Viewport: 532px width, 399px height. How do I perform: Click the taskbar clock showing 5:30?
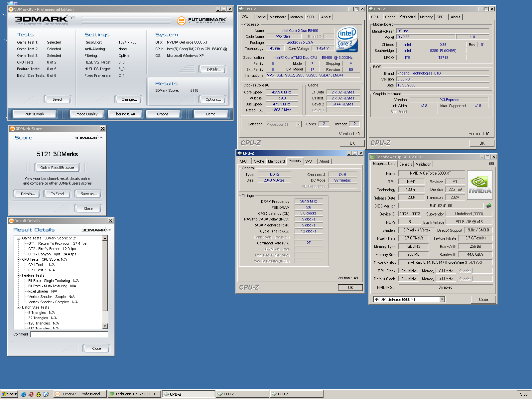524,394
